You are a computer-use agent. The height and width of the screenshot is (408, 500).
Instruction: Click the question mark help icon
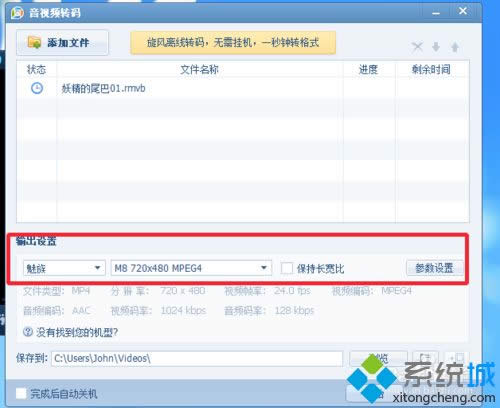pos(28,332)
